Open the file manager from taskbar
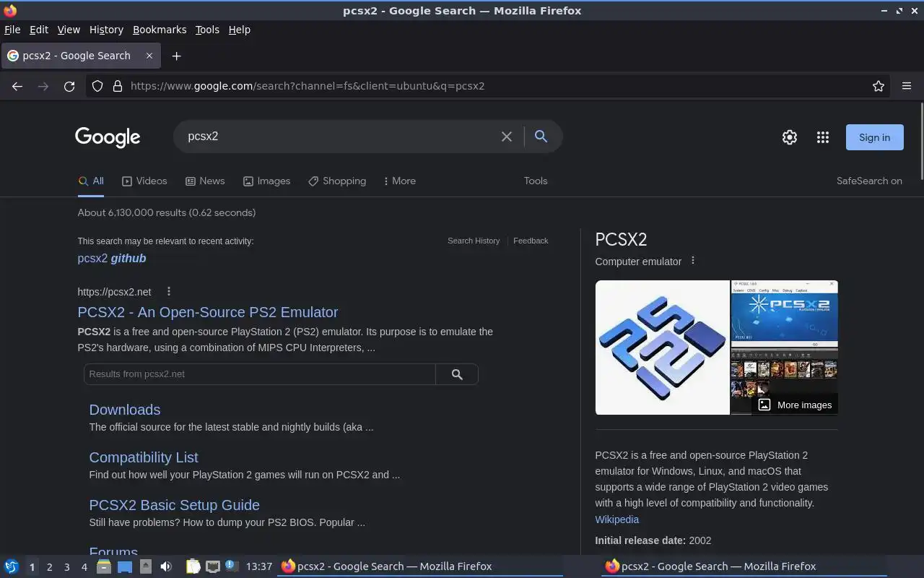This screenshot has height=578, width=924. click(104, 566)
